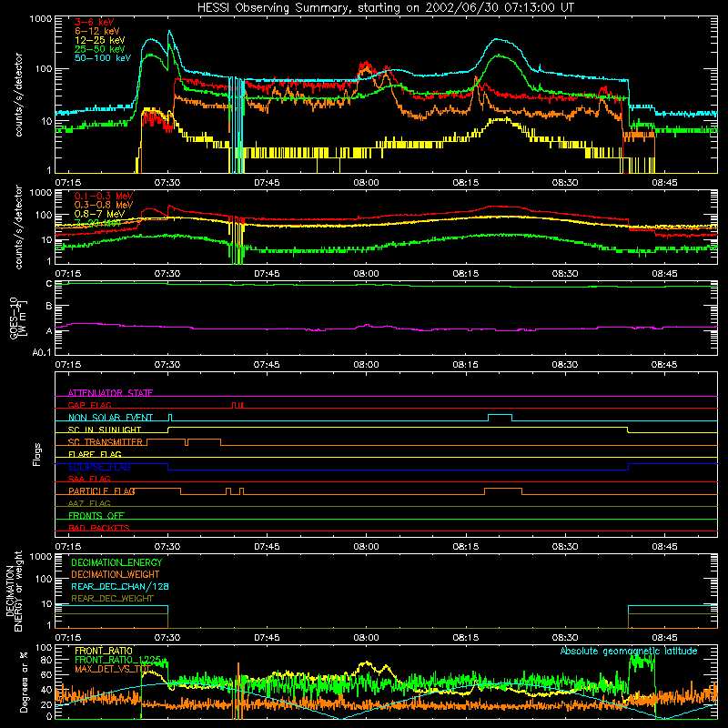This screenshot has height=728, width=728.
Task: Click the REAR_DEC_CHAN/128 legend label
Action: coord(120,586)
